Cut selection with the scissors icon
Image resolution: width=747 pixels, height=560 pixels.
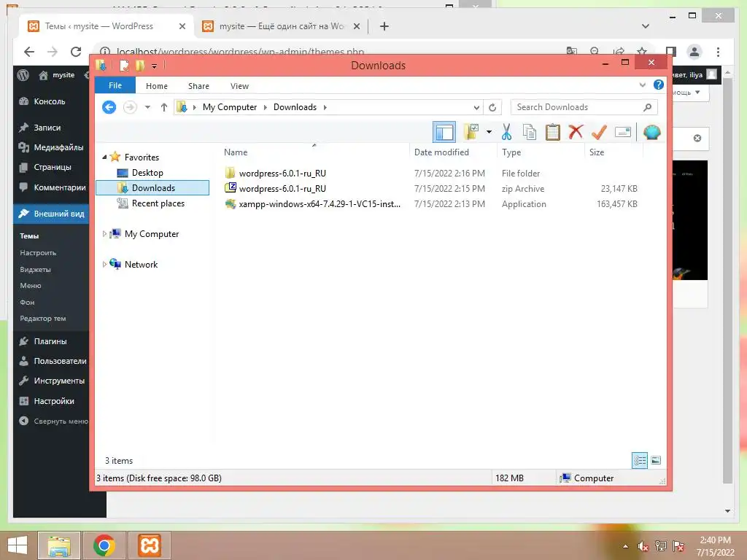click(506, 132)
